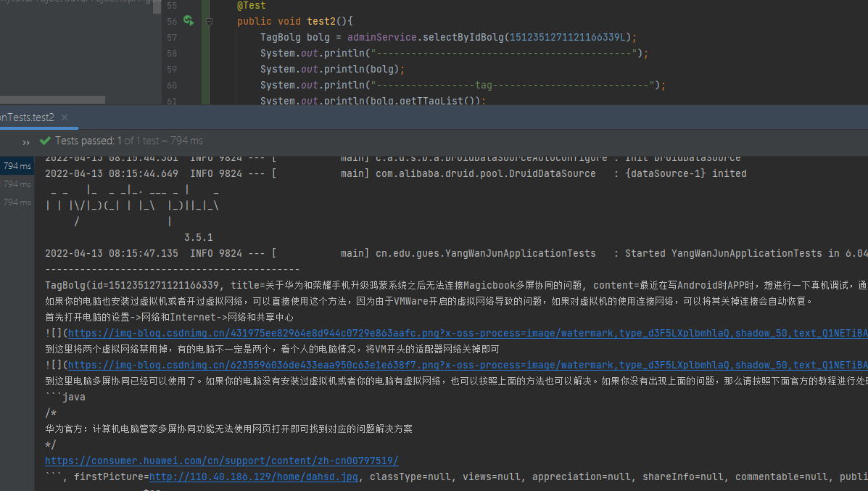The width and height of the screenshot is (868, 491).
Task: Collapse the test2 method fold marker
Action: pos(209,22)
